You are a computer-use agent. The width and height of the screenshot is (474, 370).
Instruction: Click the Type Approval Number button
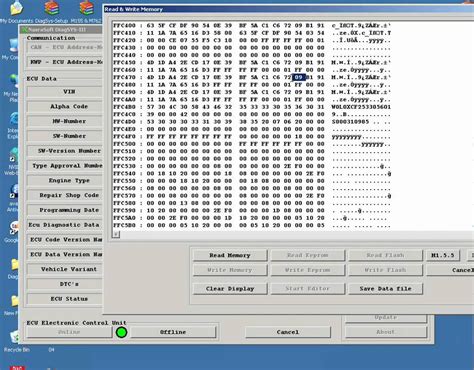coord(65,166)
